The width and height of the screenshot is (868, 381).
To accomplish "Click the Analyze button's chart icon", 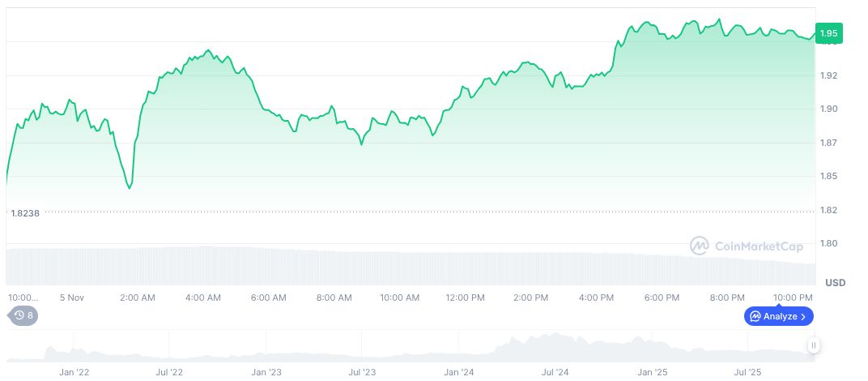I will point(755,316).
